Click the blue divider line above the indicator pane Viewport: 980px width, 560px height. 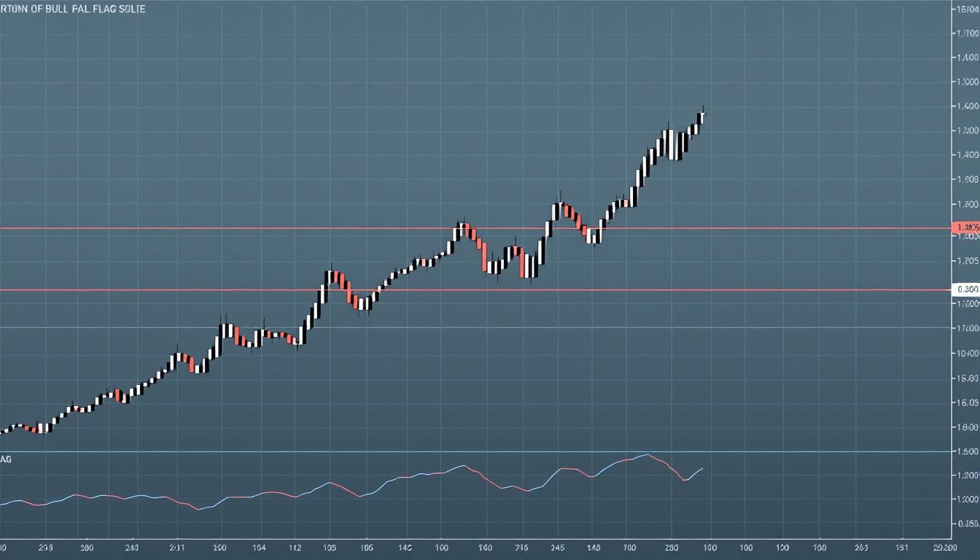point(475,451)
